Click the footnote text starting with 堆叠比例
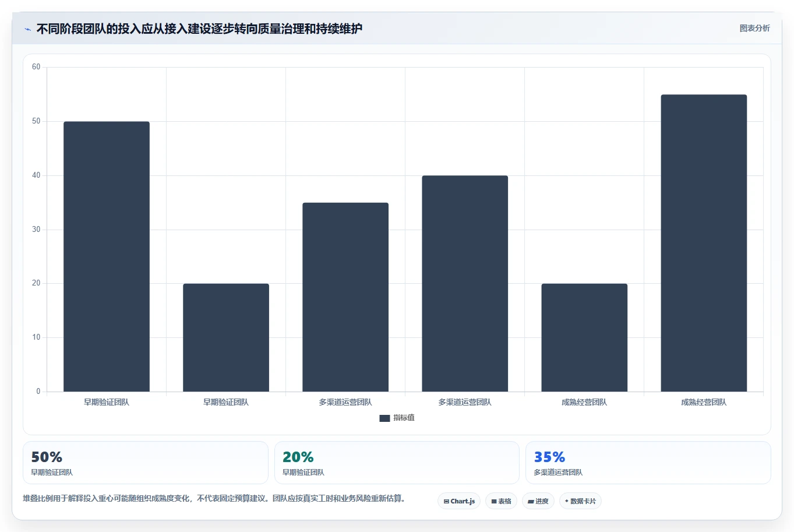 coord(214,499)
